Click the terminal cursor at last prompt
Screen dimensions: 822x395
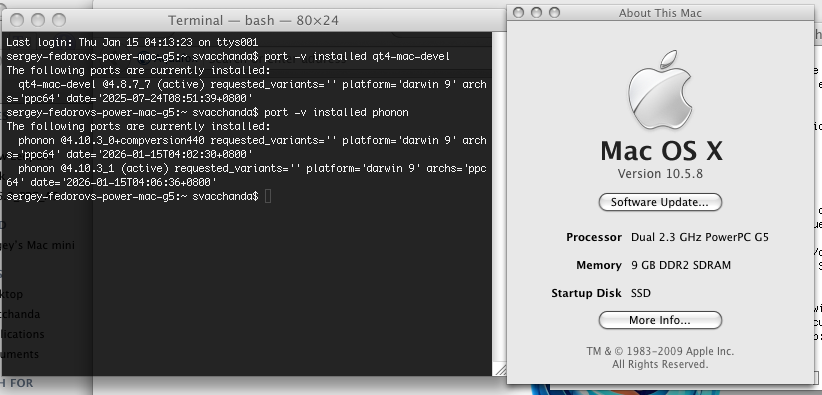click(268, 197)
